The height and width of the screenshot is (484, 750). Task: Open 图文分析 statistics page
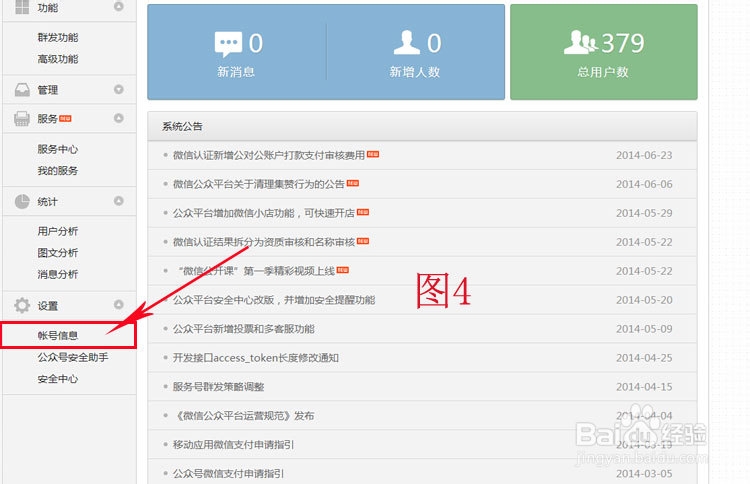point(58,253)
